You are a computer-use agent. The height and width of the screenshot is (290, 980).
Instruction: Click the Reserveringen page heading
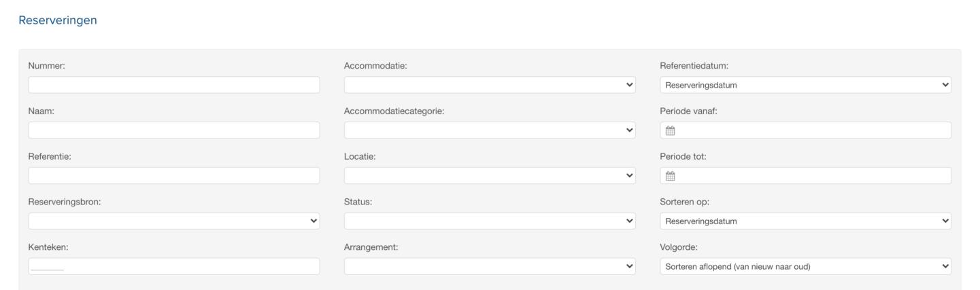pyautogui.click(x=58, y=20)
